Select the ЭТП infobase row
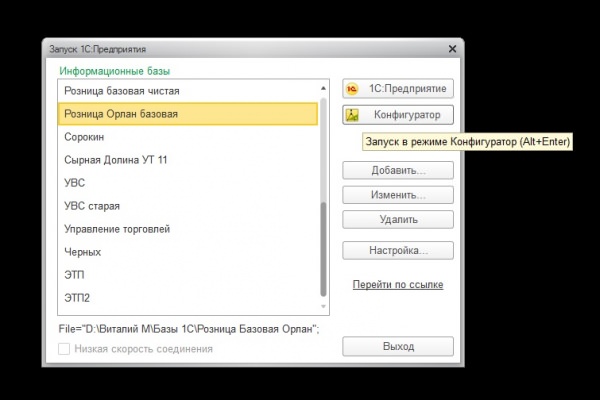The width and height of the screenshot is (600, 400). click(188, 275)
